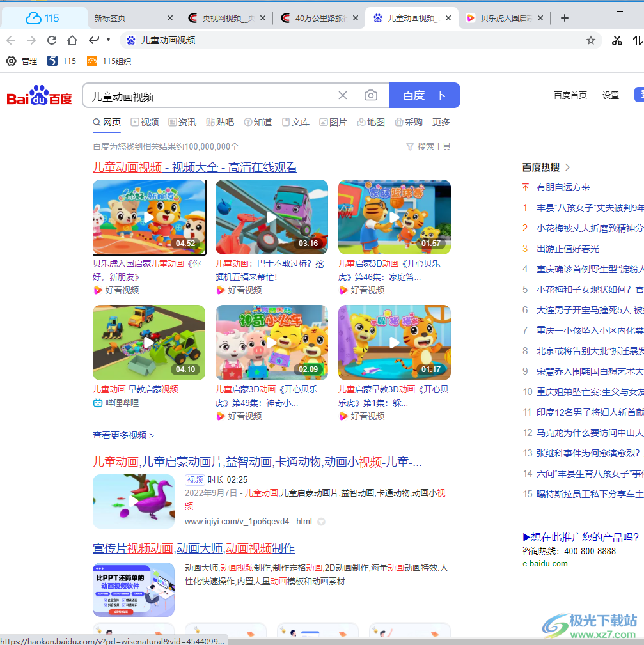Open hot search 张继科事件为何愈演愈烈
The image size is (644, 645).
tap(588, 453)
